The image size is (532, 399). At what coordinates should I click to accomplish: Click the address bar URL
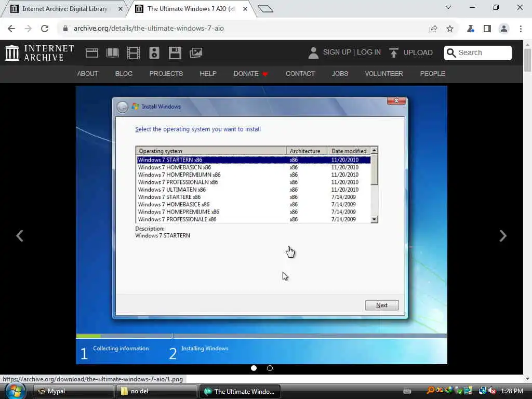pyautogui.click(x=149, y=29)
